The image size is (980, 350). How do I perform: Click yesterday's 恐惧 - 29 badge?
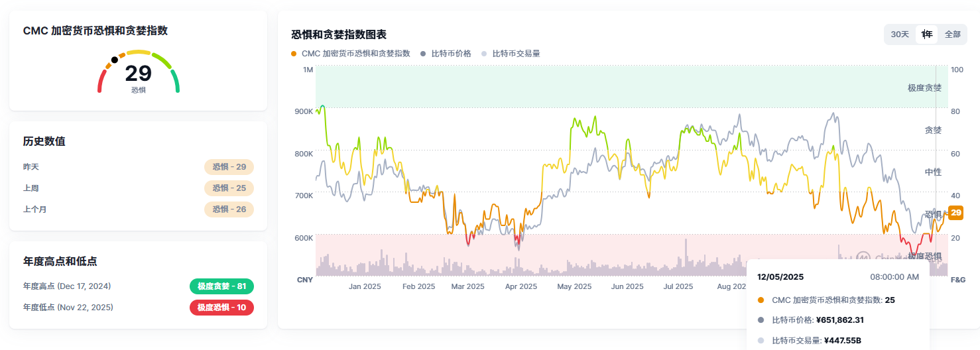click(x=229, y=167)
